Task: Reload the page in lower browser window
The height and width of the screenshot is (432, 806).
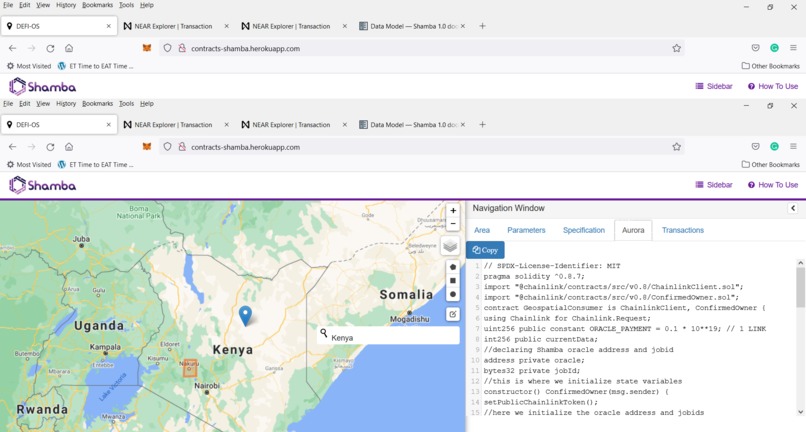Action: pos(50,147)
